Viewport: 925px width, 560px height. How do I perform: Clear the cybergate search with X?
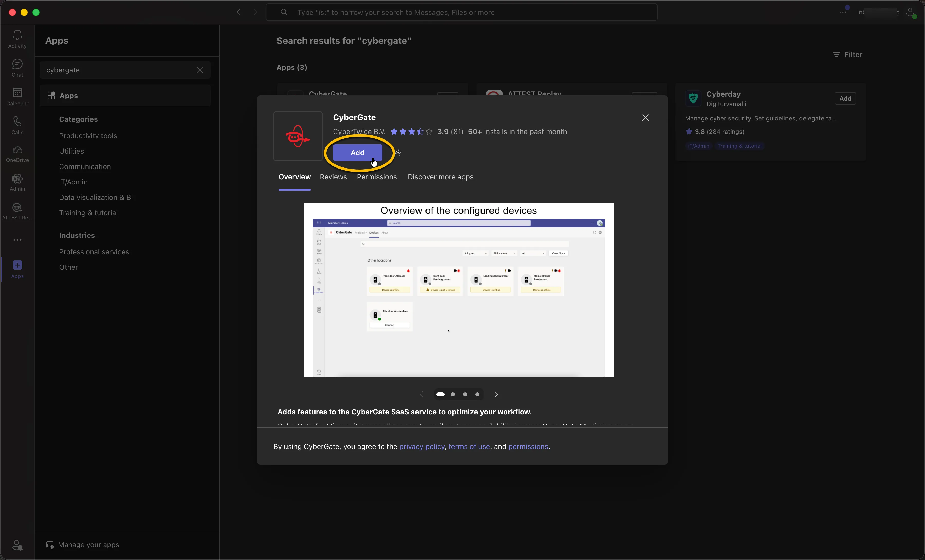200,70
